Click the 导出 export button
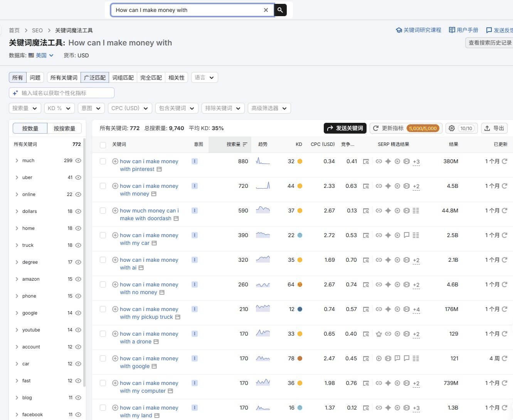513x420 pixels. pos(494,128)
